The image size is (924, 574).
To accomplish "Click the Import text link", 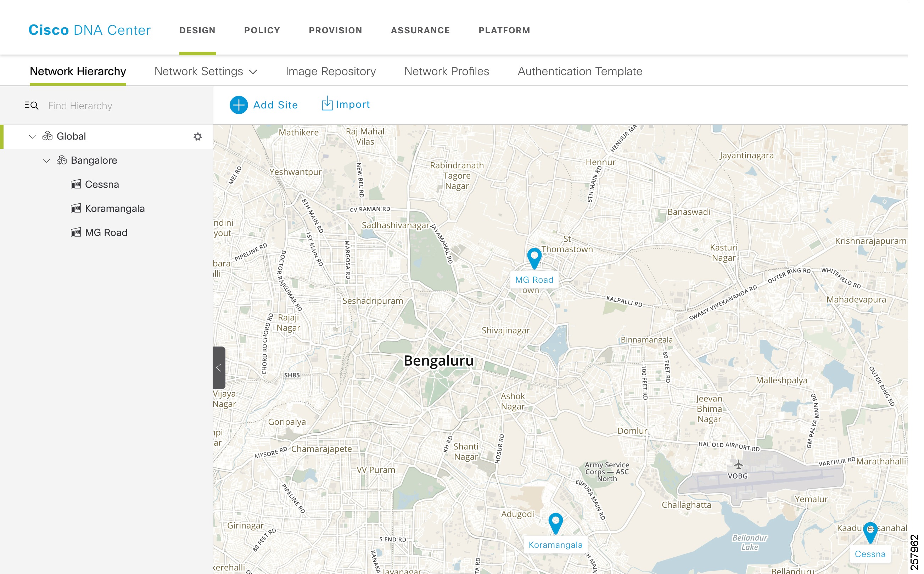I will coord(353,105).
